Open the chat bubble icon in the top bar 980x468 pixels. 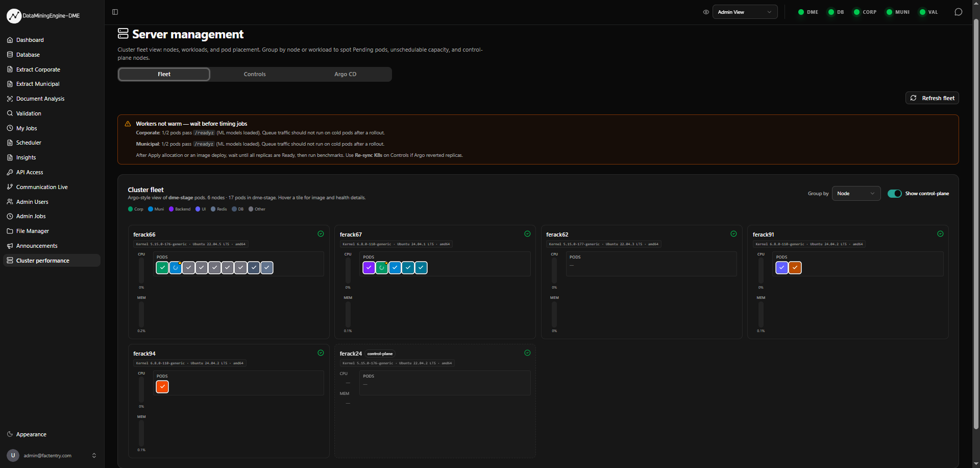click(958, 12)
